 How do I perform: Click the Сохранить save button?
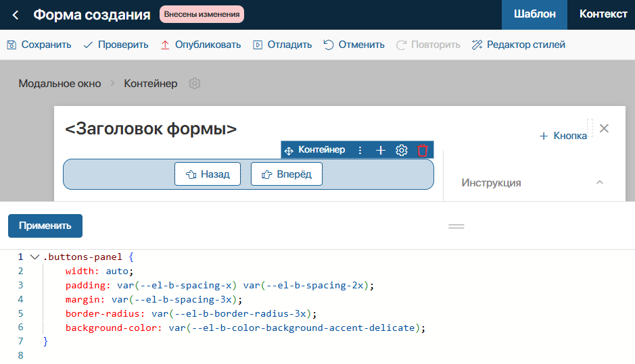click(39, 45)
